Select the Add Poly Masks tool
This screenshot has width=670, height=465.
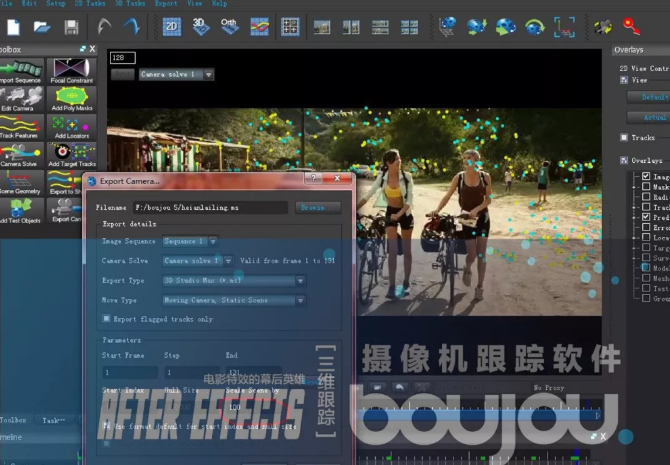click(71, 99)
